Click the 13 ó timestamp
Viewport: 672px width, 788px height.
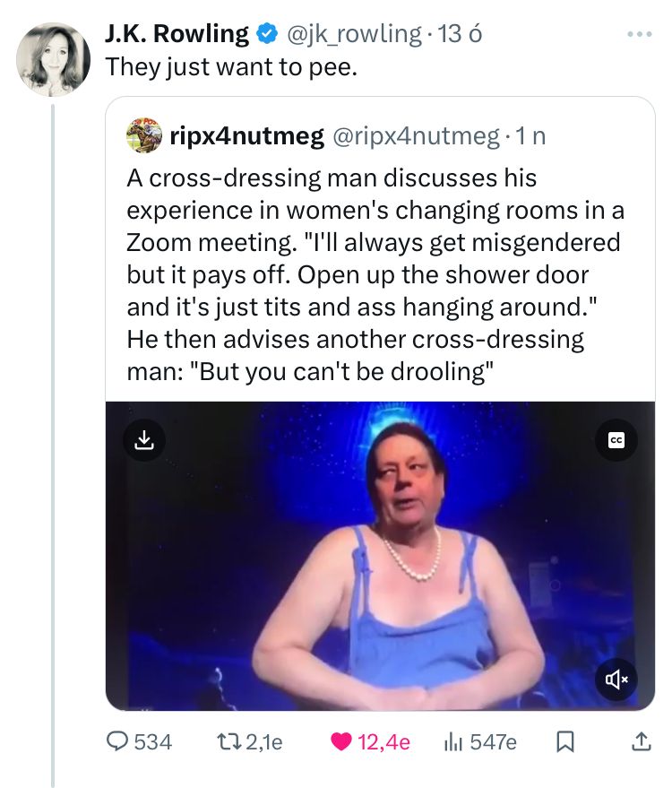coord(463,34)
